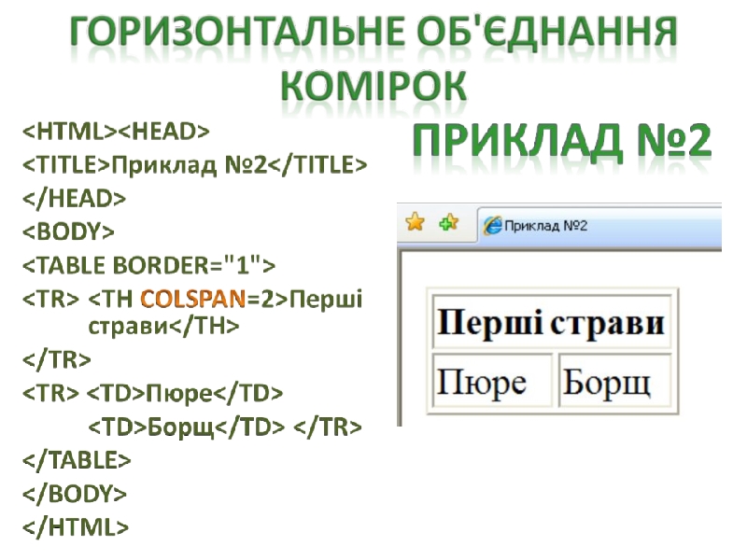Click the 'Борщ' table cell

[x=614, y=380]
